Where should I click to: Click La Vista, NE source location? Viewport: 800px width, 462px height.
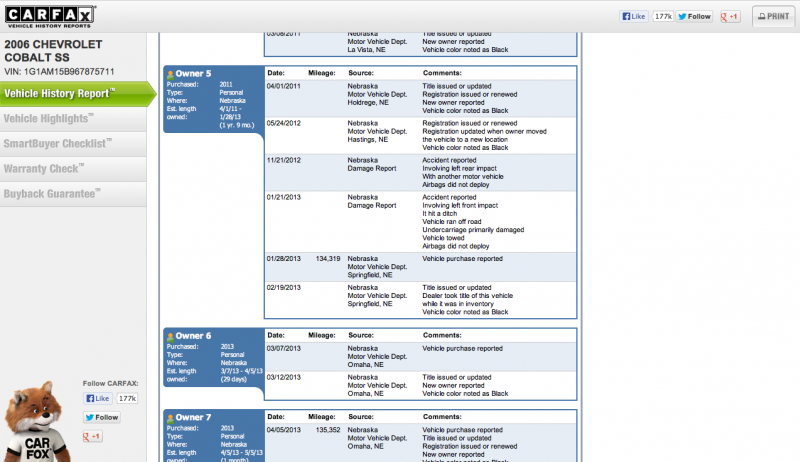[x=366, y=50]
